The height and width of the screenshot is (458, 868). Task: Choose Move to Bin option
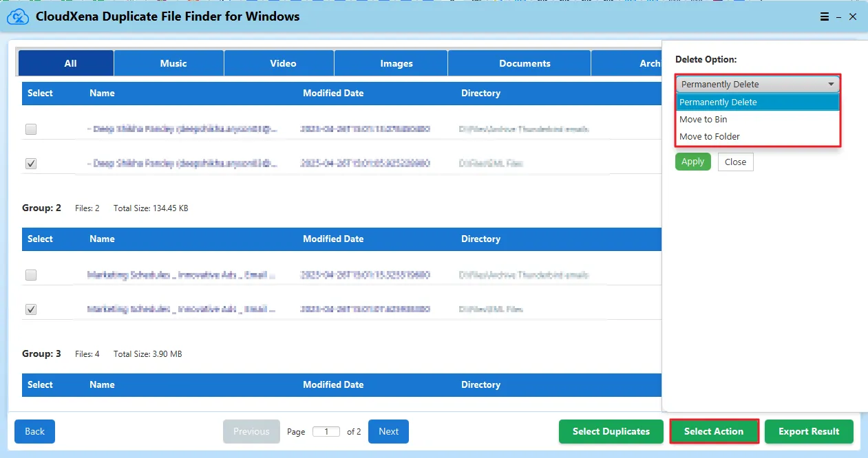[703, 119]
